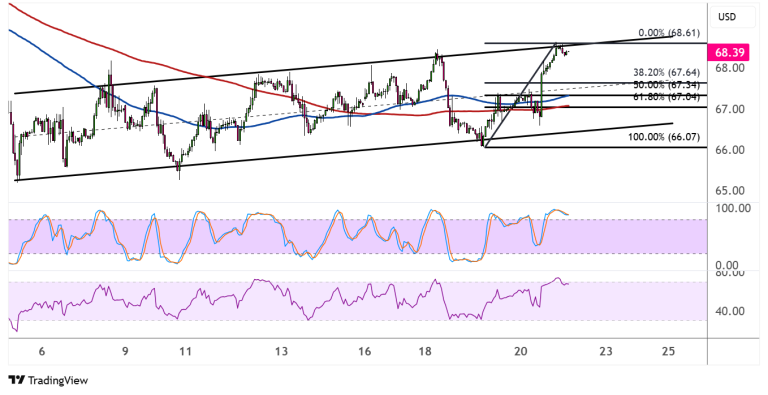Click the 61.80% (67.04) Fibonacci label
Screen dimensions: 768x395
tap(667, 97)
